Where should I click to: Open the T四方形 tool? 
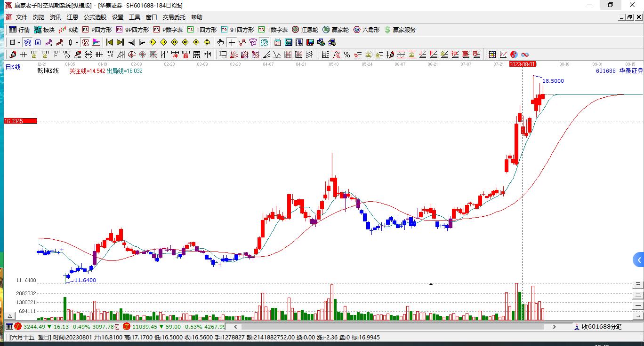[x=202, y=30]
